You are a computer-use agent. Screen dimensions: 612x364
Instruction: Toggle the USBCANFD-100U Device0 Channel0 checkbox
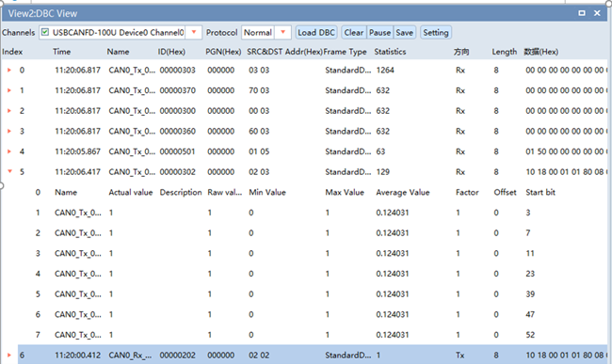pyautogui.click(x=45, y=32)
